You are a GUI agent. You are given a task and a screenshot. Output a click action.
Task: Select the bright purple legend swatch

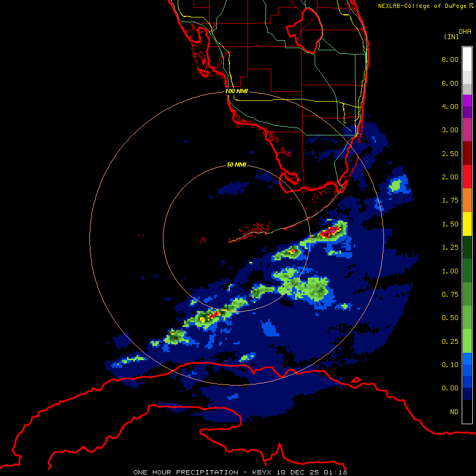pos(467,100)
